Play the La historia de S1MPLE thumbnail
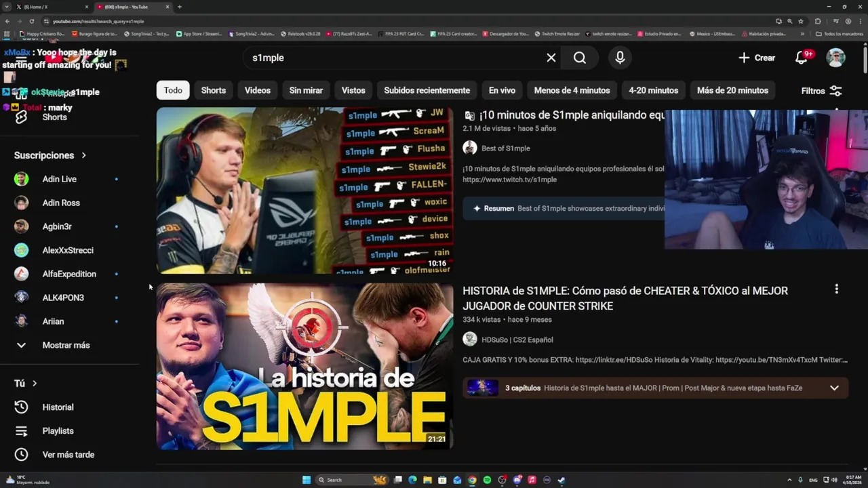Screen dimensions: 868x488 [304, 367]
